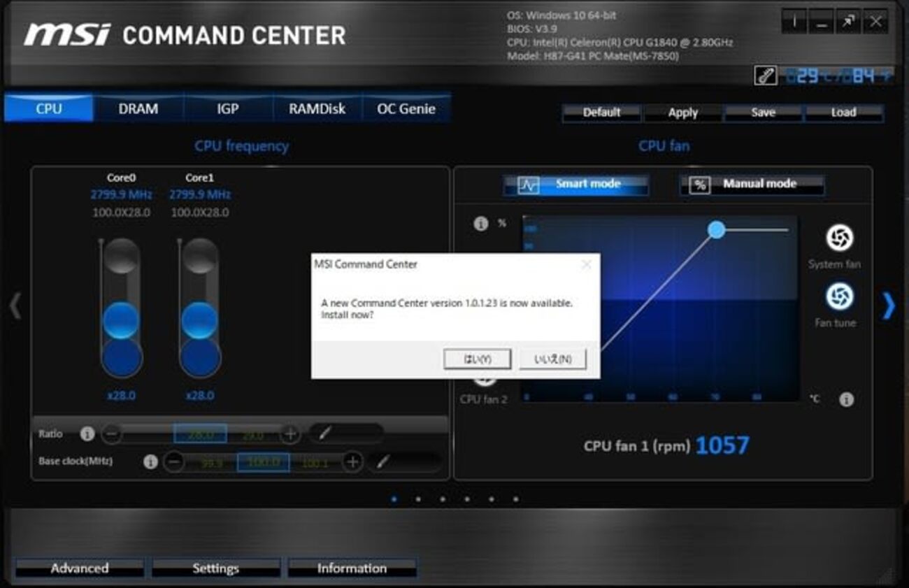
Task: Go to the RAMDisk tab
Action: coord(317,108)
